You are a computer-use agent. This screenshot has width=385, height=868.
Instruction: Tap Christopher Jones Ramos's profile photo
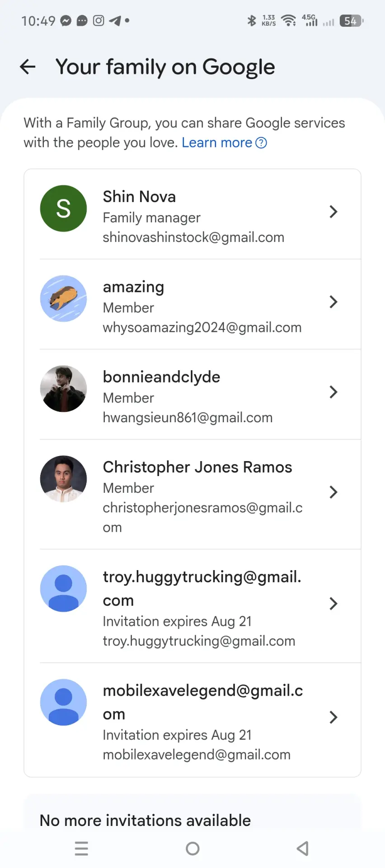click(63, 479)
